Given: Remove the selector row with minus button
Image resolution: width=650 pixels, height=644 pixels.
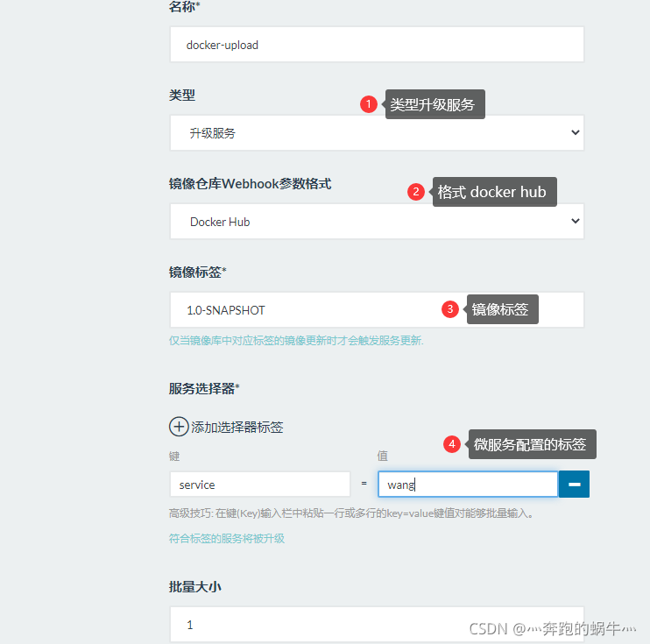Looking at the screenshot, I should pos(574,484).
